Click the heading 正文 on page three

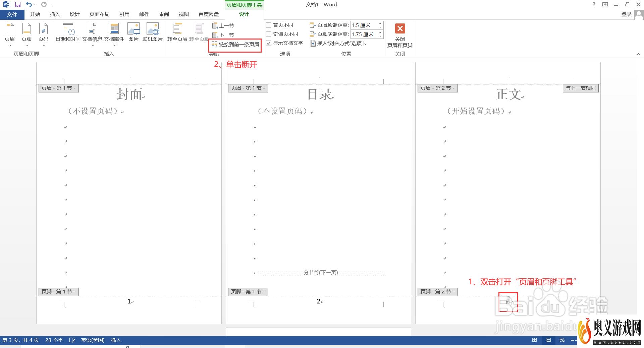[508, 94]
